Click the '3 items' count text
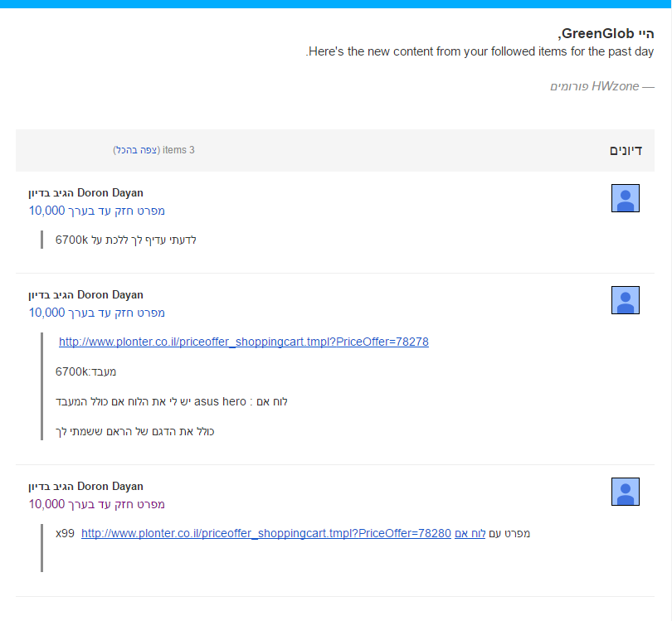 click(178, 150)
